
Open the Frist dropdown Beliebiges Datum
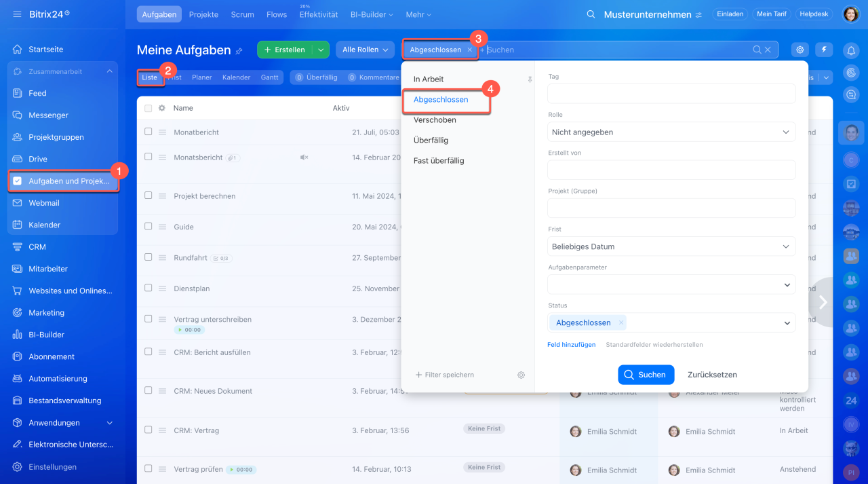coord(671,246)
